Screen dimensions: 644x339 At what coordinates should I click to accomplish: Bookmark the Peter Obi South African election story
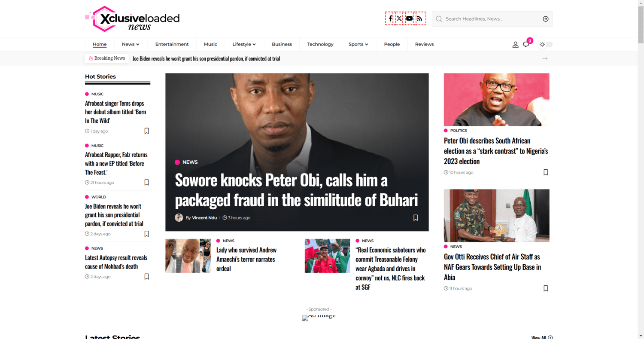(546, 172)
